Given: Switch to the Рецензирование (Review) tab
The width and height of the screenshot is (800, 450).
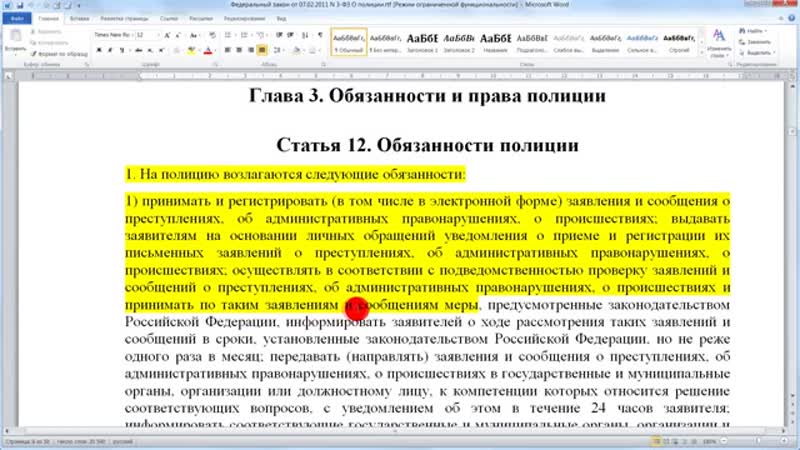Looking at the screenshot, I should click(x=245, y=19).
